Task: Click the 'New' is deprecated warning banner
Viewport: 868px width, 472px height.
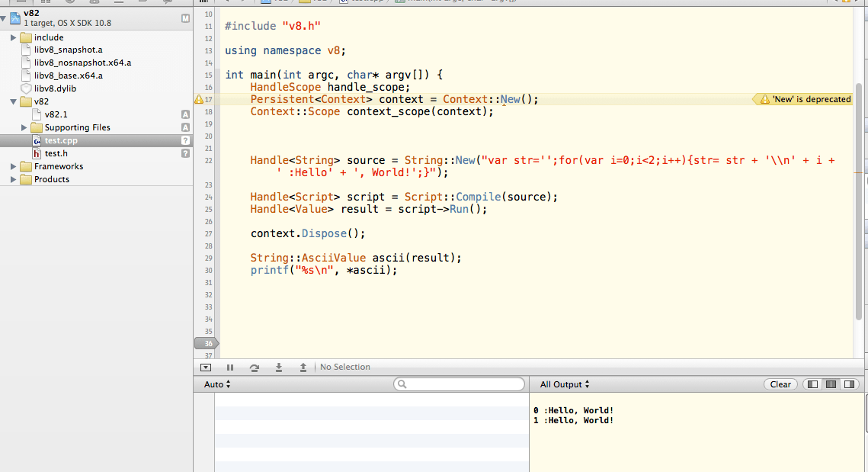Action: point(802,99)
